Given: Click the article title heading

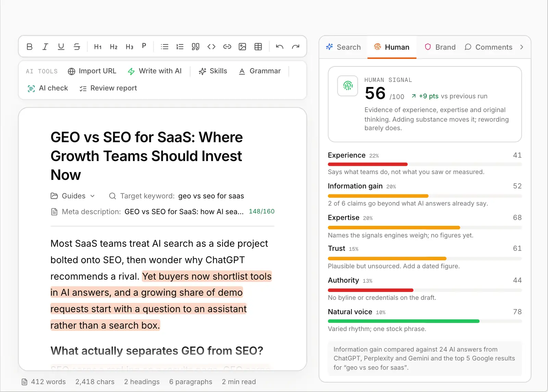Looking at the screenshot, I should (x=147, y=156).
